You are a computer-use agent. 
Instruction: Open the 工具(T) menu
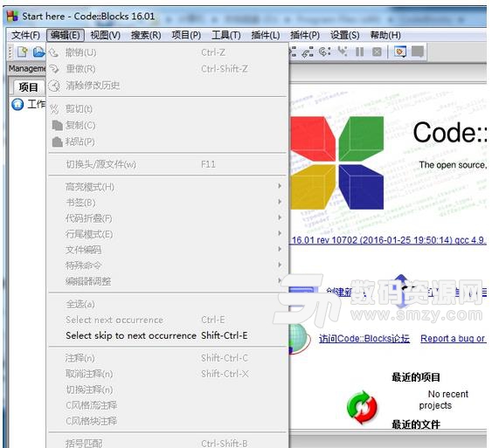226,35
